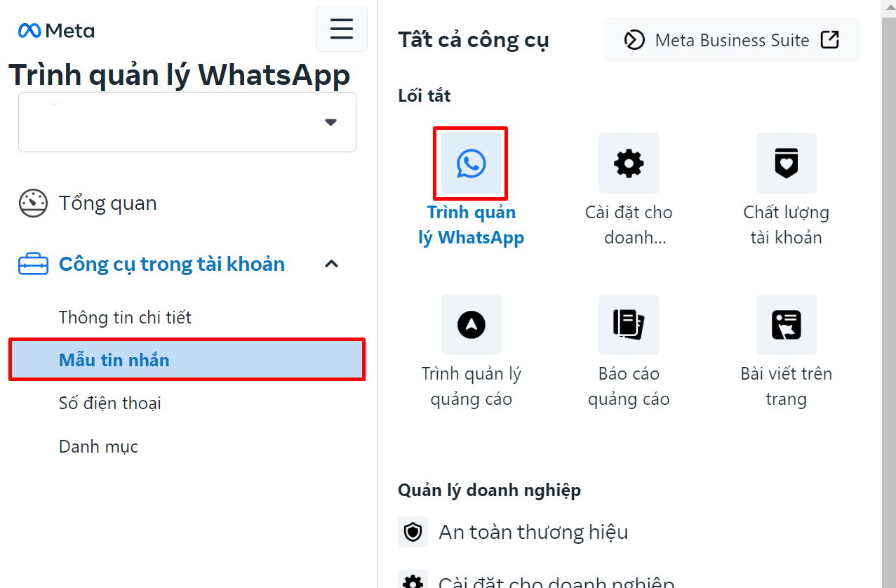This screenshot has width=896, height=588.
Task: Click the vertical scrollbar on the right
Action: [888, 294]
